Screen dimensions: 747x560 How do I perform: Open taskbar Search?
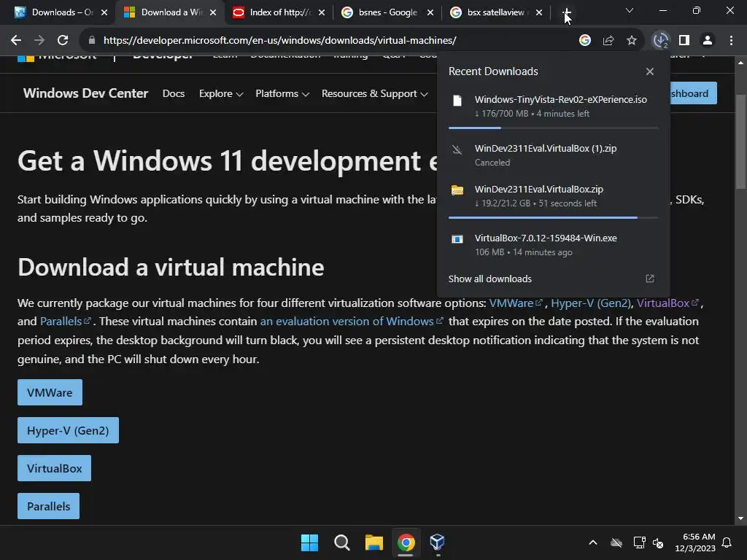[x=341, y=542]
